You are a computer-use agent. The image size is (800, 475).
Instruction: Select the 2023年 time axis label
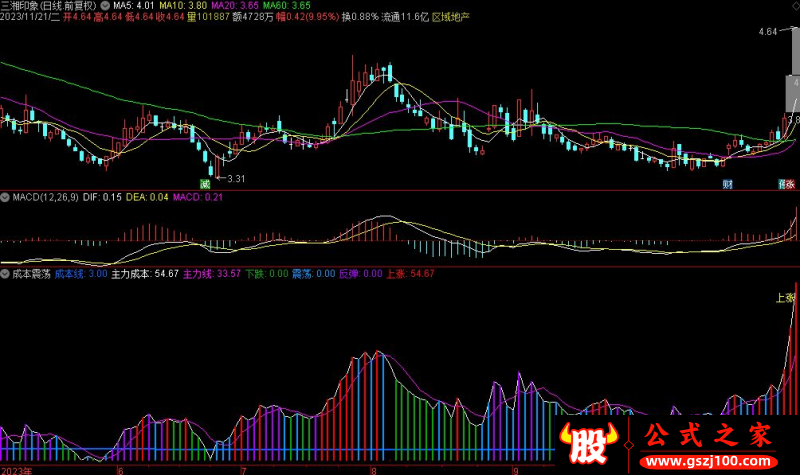[17, 470]
